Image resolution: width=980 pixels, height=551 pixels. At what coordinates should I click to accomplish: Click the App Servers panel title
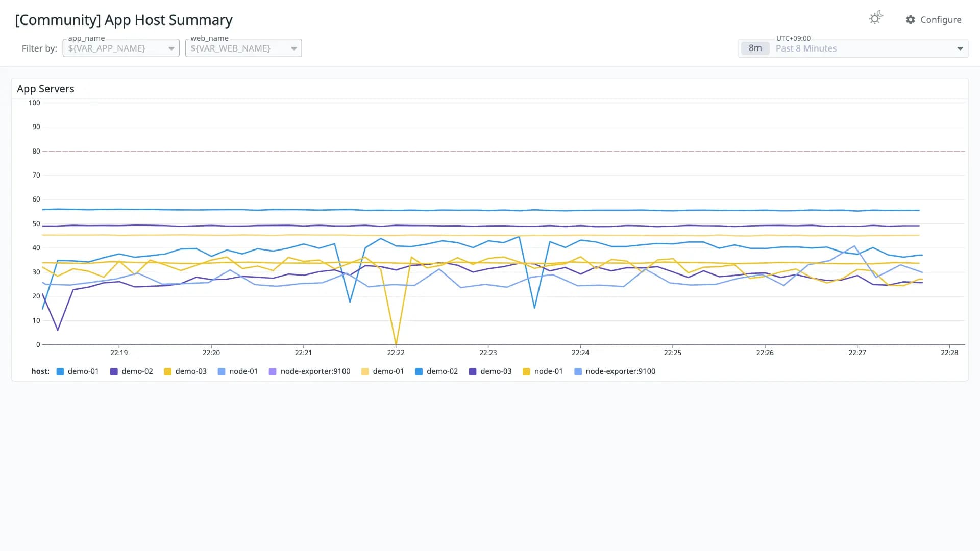[x=45, y=89]
